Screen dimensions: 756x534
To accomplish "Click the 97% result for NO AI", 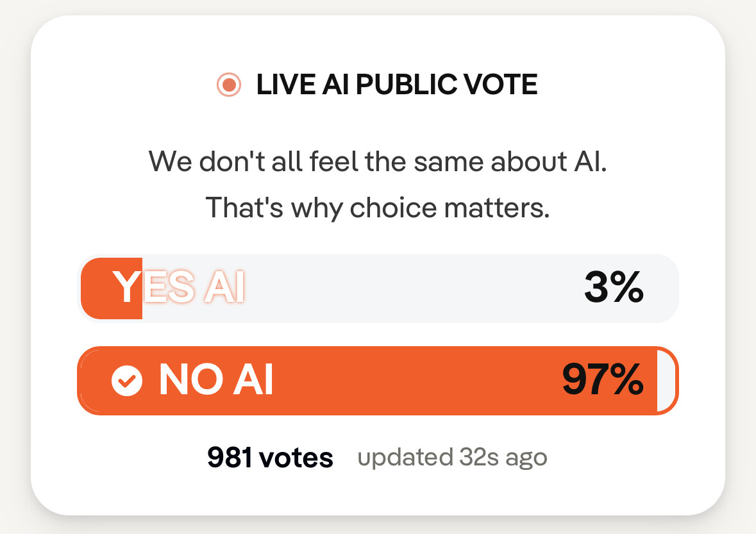I will (x=603, y=381).
